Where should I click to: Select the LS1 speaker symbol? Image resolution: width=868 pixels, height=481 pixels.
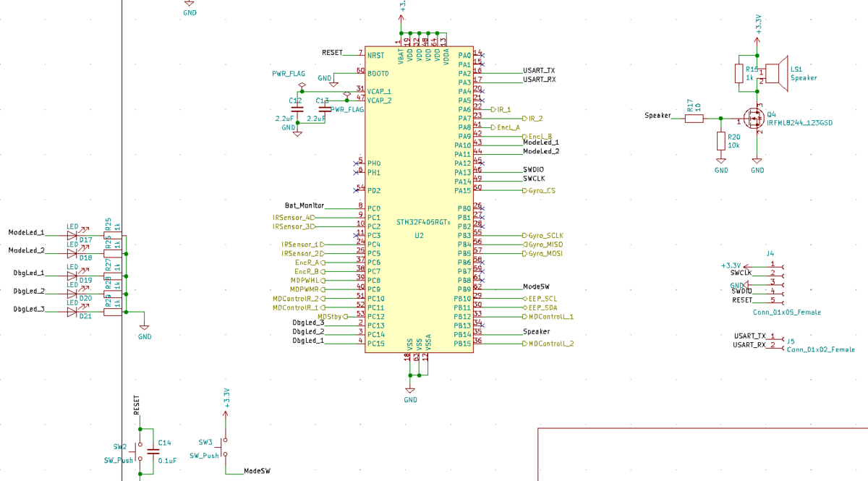coord(774,75)
